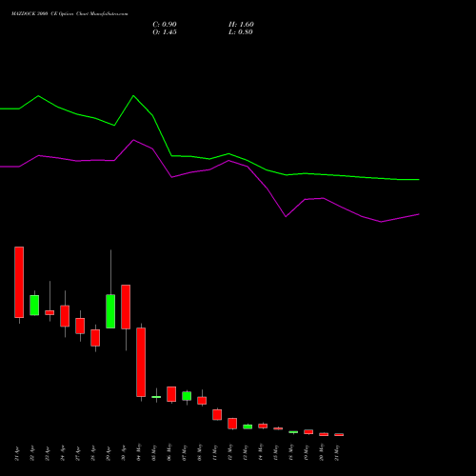Click the 19 May date label
The height and width of the screenshot is (476, 476).
coord(307,452)
